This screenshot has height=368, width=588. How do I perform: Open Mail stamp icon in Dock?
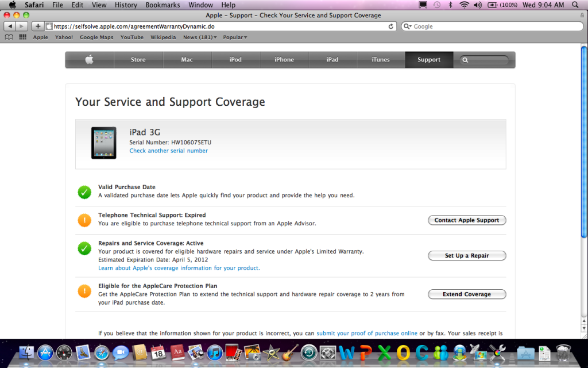(x=83, y=353)
